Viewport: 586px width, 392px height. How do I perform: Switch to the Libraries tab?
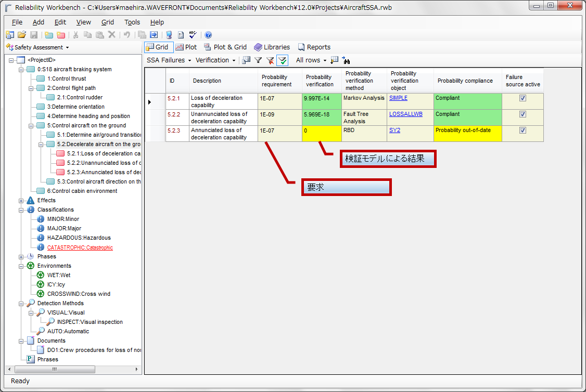click(x=272, y=47)
